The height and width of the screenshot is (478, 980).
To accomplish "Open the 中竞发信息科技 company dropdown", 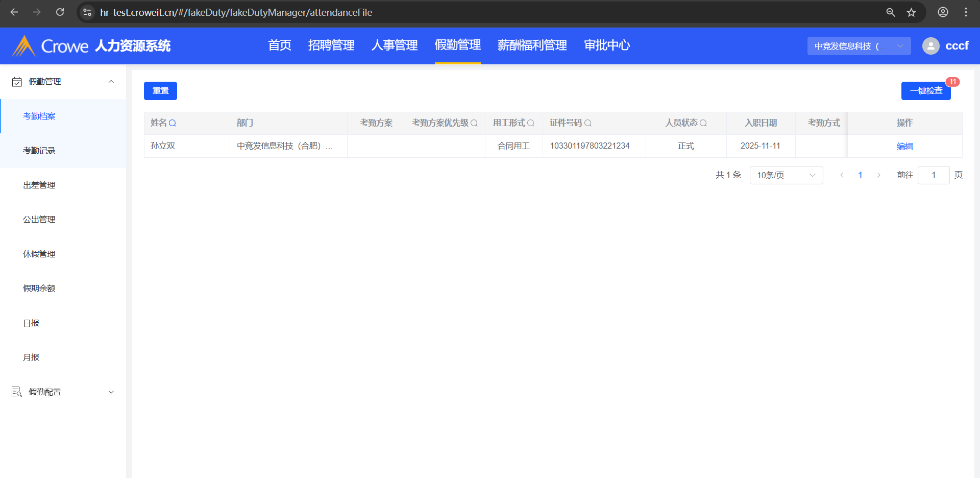I will click(859, 46).
